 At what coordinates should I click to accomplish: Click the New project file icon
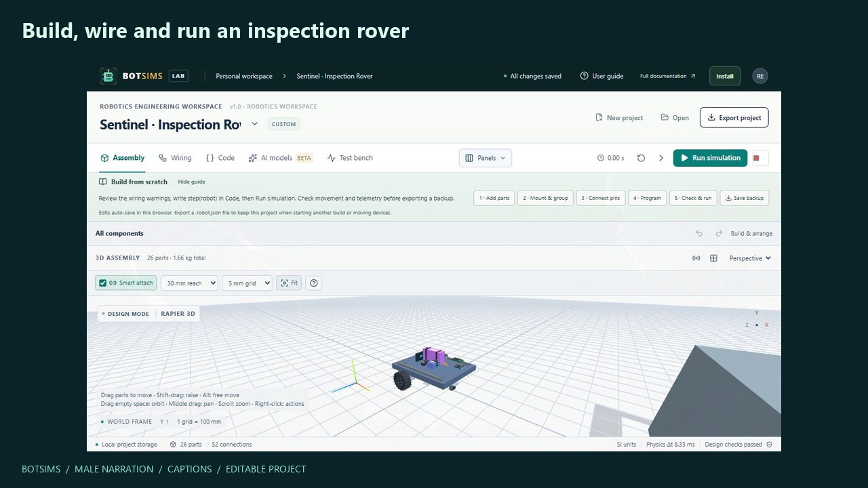coord(599,117)
